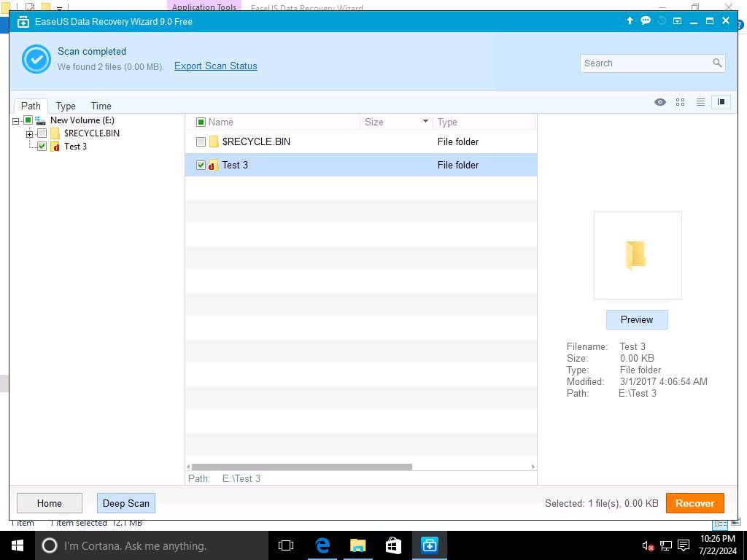Screen dimensions: 747x560
Task: Start a Deep Scan
Action: (125, 503)
